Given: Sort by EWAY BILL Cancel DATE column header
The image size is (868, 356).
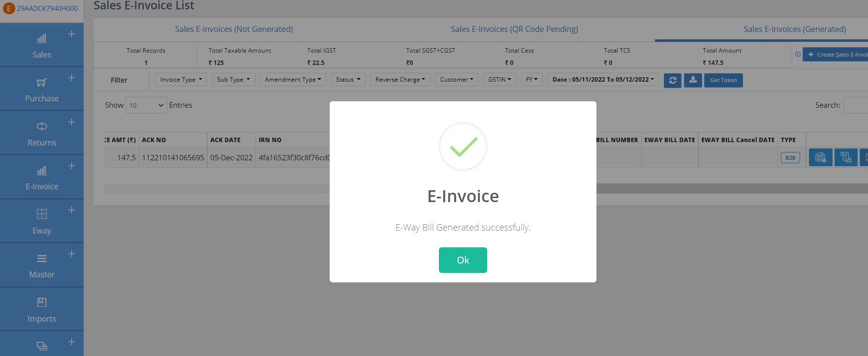Looking at the screenshot, I should point(738,140).
